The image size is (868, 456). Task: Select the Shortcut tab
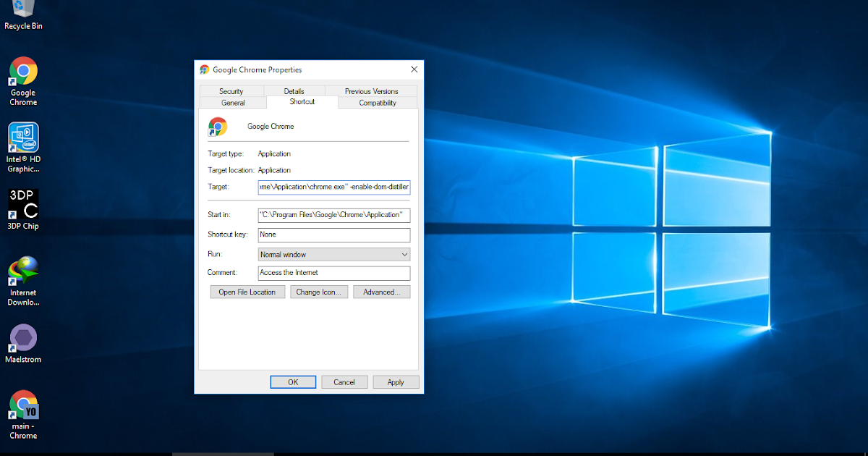point(302,102)
